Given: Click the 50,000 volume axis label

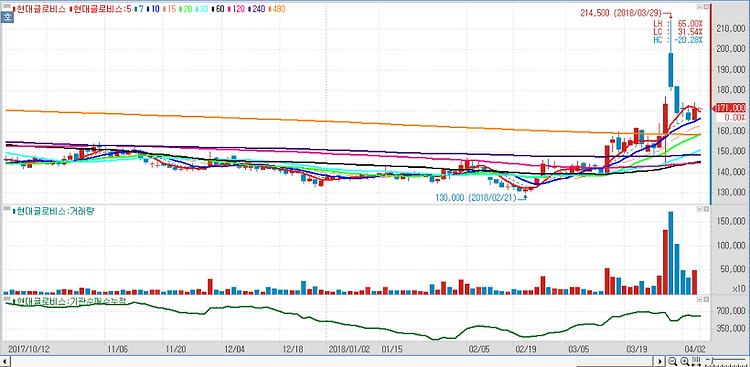Looking at the screenshot, I should [x=733, y=269].
